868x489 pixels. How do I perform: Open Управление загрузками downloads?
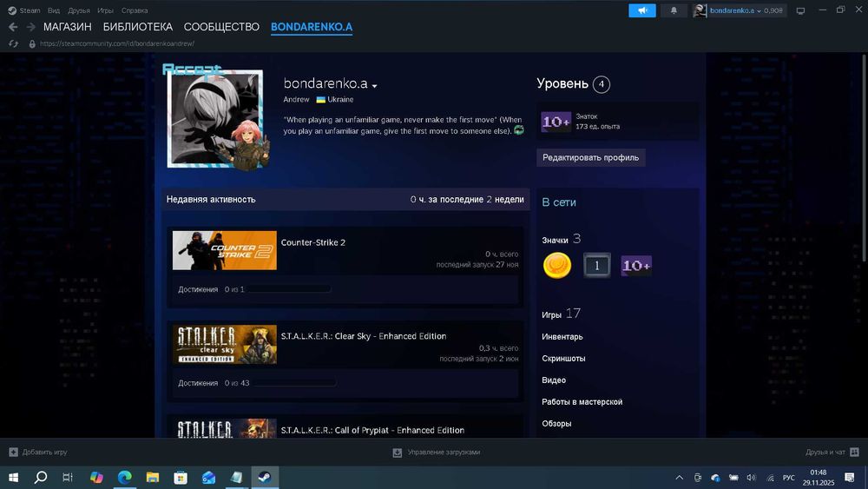point(437,453)
